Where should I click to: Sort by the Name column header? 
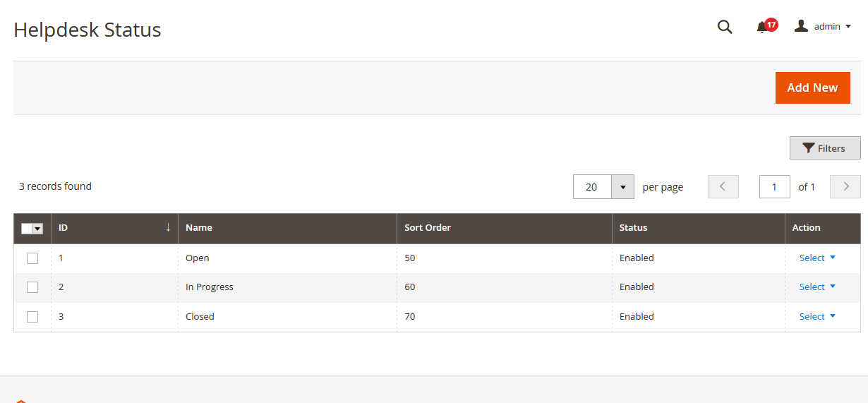(199, 228)
